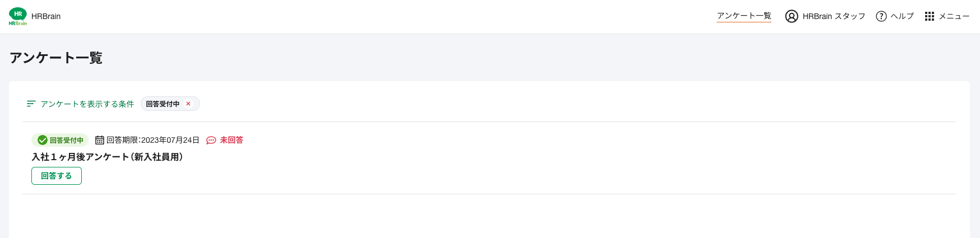Click the 回答期限 2023年07月24日 date text
The height and width of the screenshot is (238, 980).
click(153, 140)
